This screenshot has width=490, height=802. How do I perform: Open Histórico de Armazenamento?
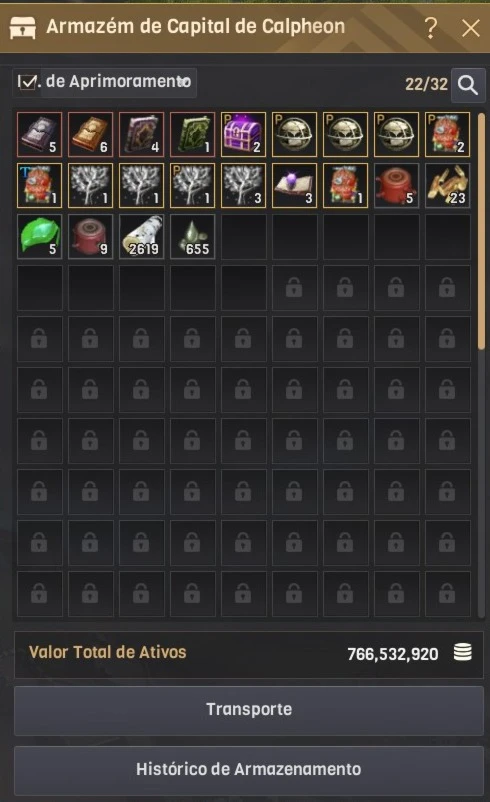tap(249, 770)
